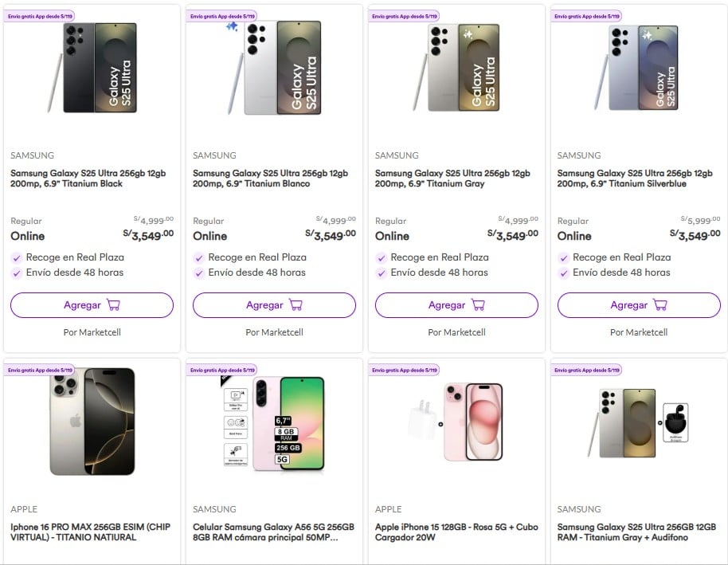
Task: Open 'Por Marketcell' link under Titanium Silverblue
Action: (639, 332)
